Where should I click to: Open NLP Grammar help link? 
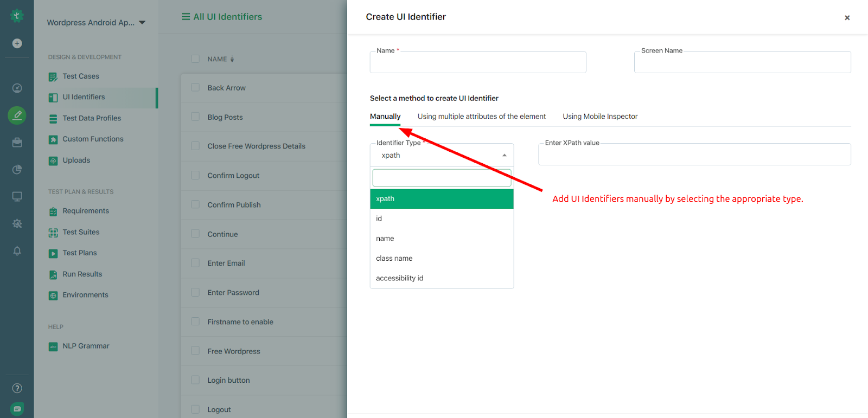point(86,346)
